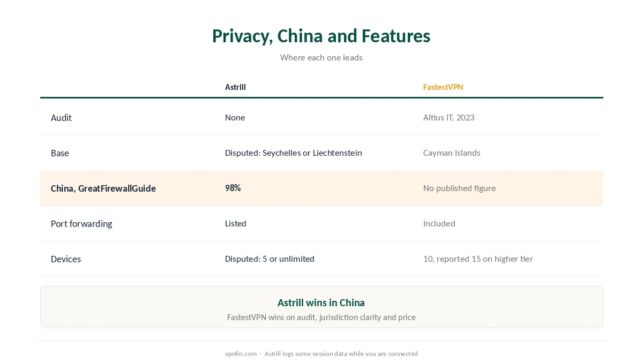The image size is (643, 364).
Task: Select the 'Base' row label
Action: point(60,153)
